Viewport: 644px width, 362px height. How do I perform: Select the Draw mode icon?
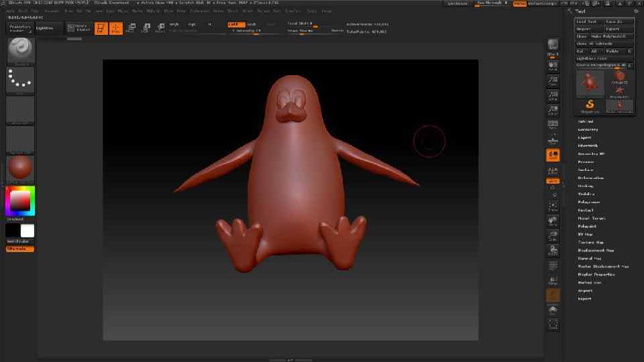coord(115,28)
